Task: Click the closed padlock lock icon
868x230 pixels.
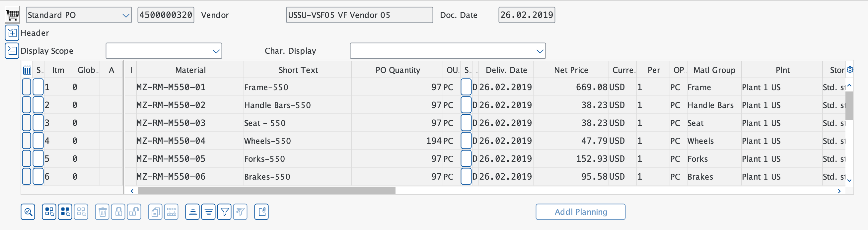Action: 118,212
